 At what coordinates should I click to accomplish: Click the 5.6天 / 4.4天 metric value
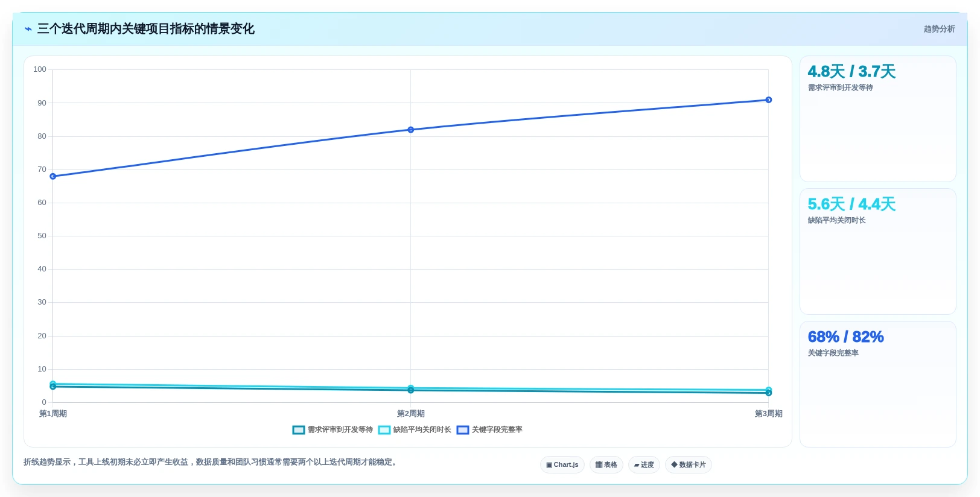(x=851, y=204)
